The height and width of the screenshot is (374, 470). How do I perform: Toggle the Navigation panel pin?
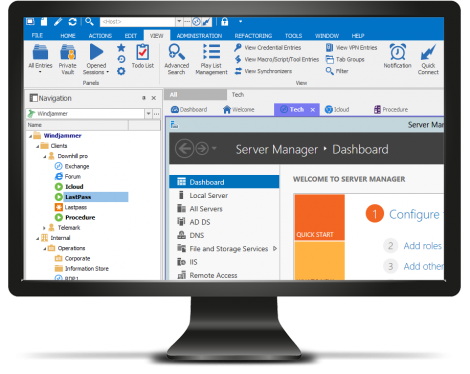coord(144,98)
